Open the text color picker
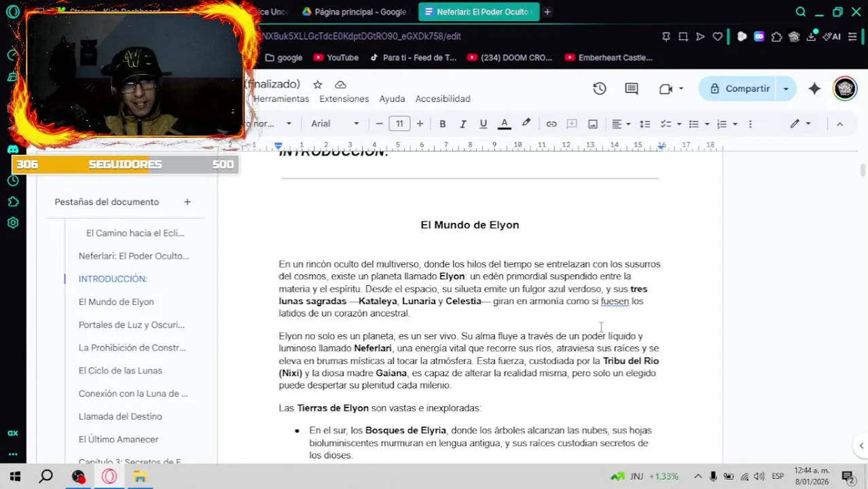868x489 pixels. 504,124
